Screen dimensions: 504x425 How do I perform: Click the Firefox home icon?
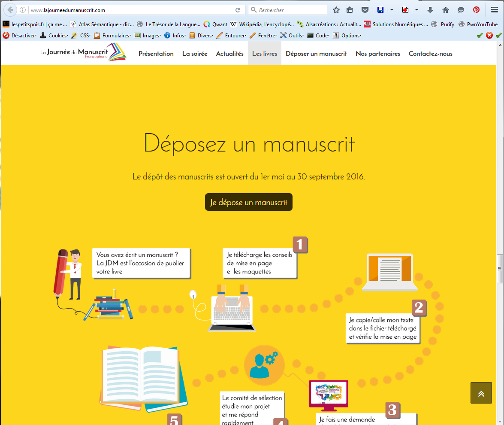point(445,10)
